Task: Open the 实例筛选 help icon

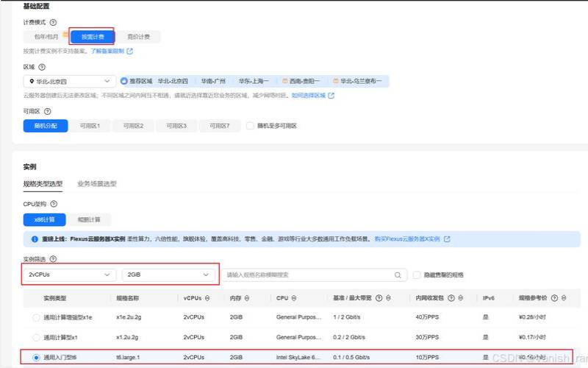Action: point(53,259)
